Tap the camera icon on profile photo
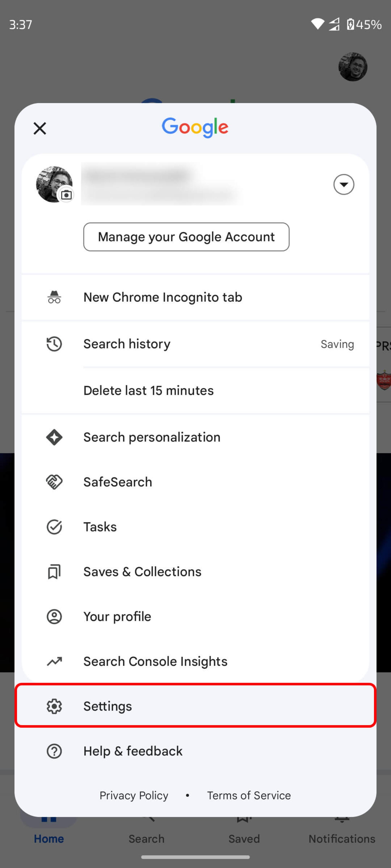Screen dimensions: 391x868 point(66,195)
